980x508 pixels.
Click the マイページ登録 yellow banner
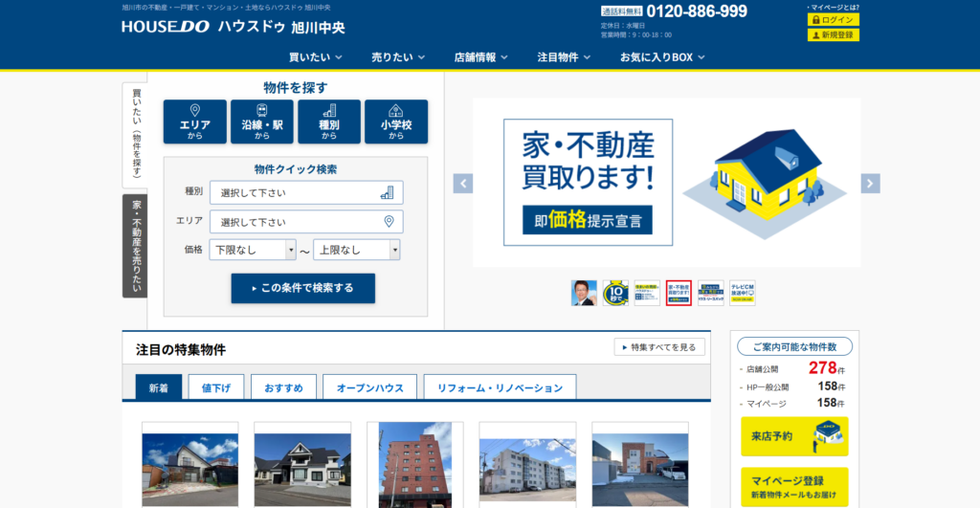tap(794, 487)
